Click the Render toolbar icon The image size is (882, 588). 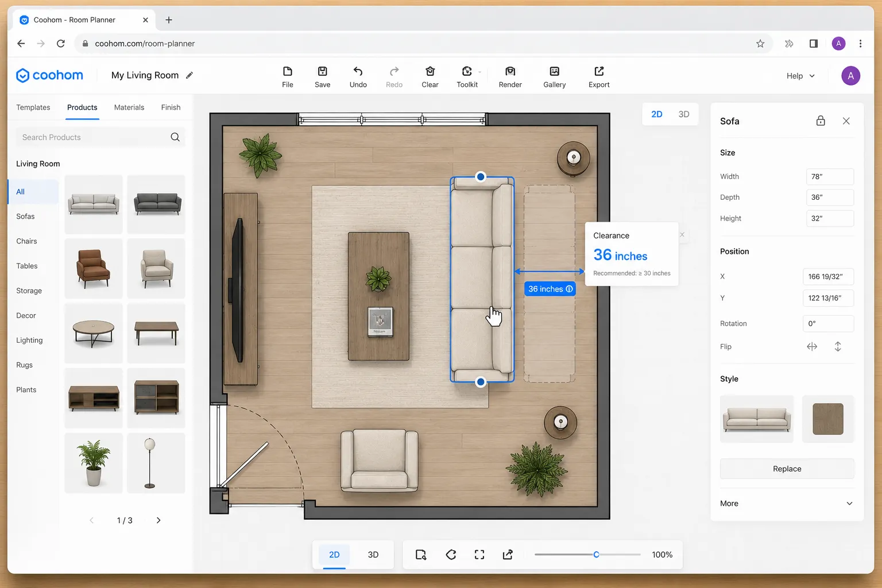(x=510, y=71)
